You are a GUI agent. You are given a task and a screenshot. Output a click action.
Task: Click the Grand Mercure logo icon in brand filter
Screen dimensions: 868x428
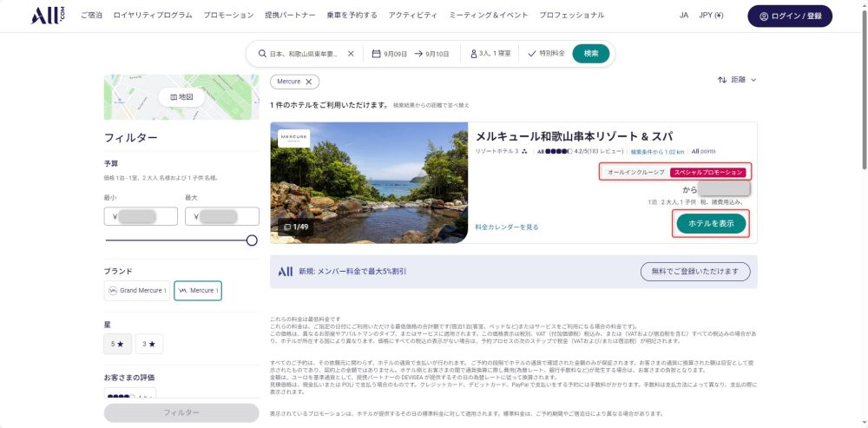coord(113,291)
